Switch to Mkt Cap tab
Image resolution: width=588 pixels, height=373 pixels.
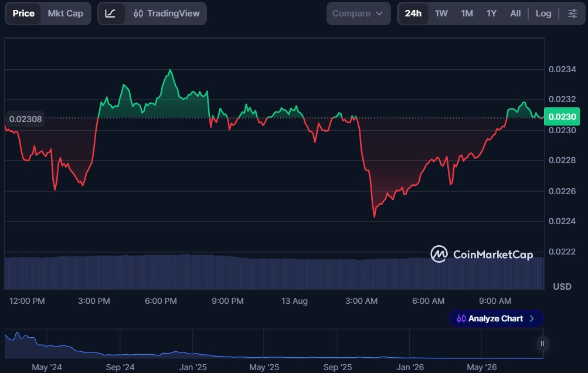coord(65,13)
